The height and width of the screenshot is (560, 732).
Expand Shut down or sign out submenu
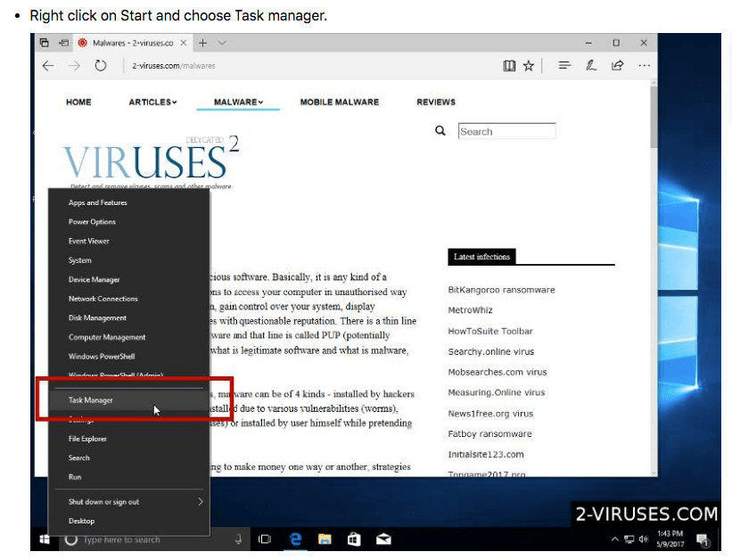click(129, 502)
